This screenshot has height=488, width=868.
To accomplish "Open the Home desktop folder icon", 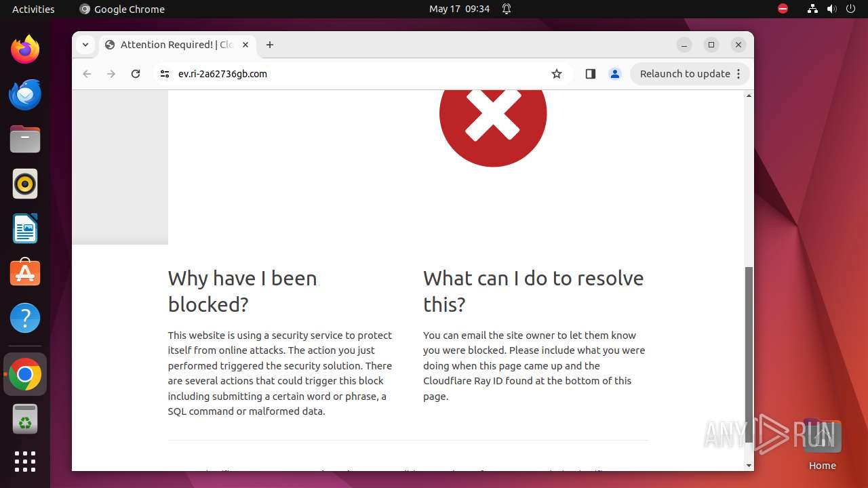I will pyautogui.click(x=822, y=444).
